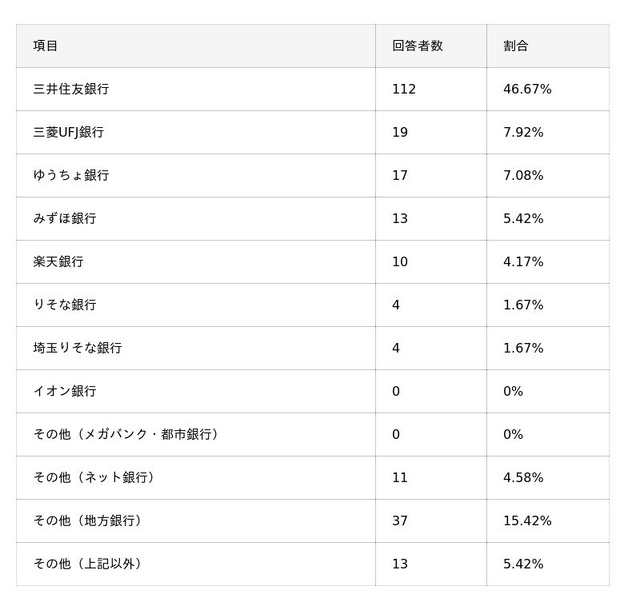
Task: Click the 項目 column header
Action: tap(45, 46)
